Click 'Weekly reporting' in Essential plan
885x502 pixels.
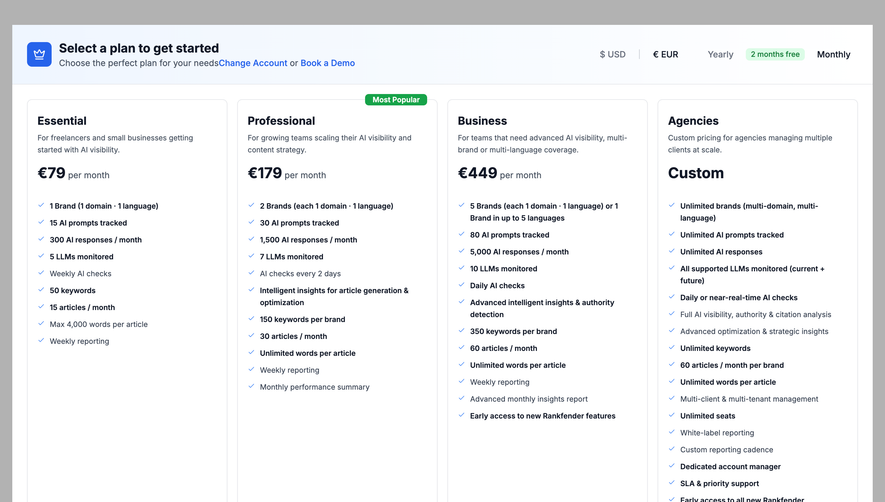pyautogui.click(x=79, y=341)
